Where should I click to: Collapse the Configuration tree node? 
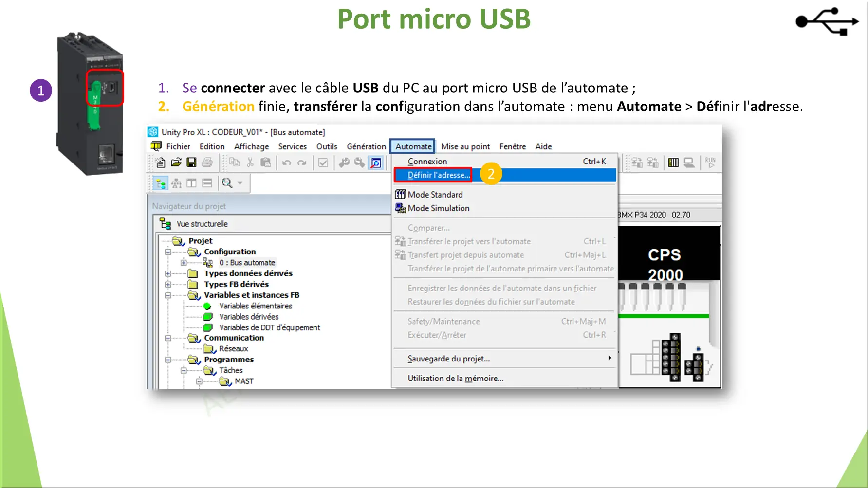click(168, 252)
